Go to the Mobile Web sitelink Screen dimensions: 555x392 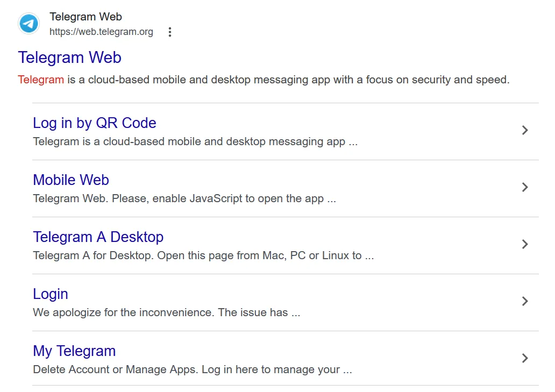(x=71, y=180)
